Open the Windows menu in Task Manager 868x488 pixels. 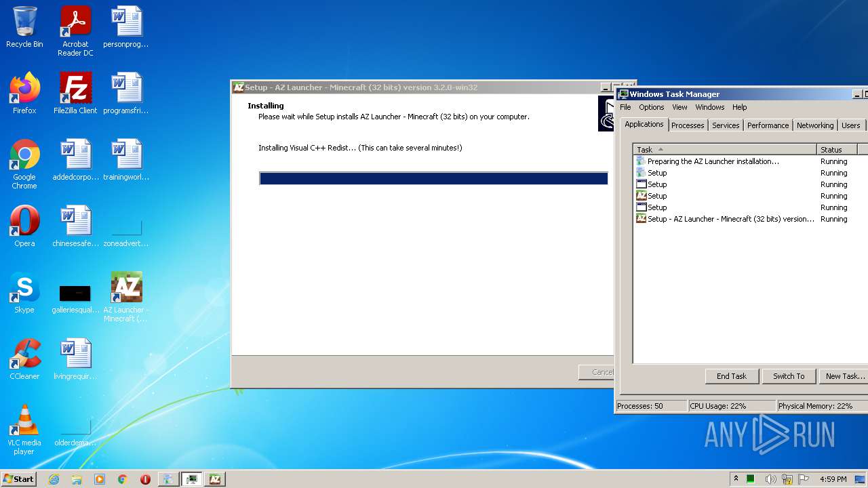709,107
